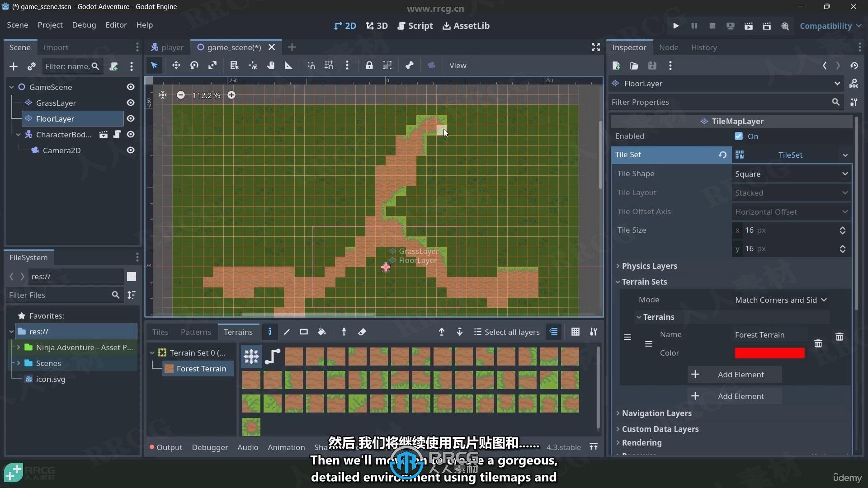The image size is (868, 488).
Task: Run the current scene
Action: point(749,26)
